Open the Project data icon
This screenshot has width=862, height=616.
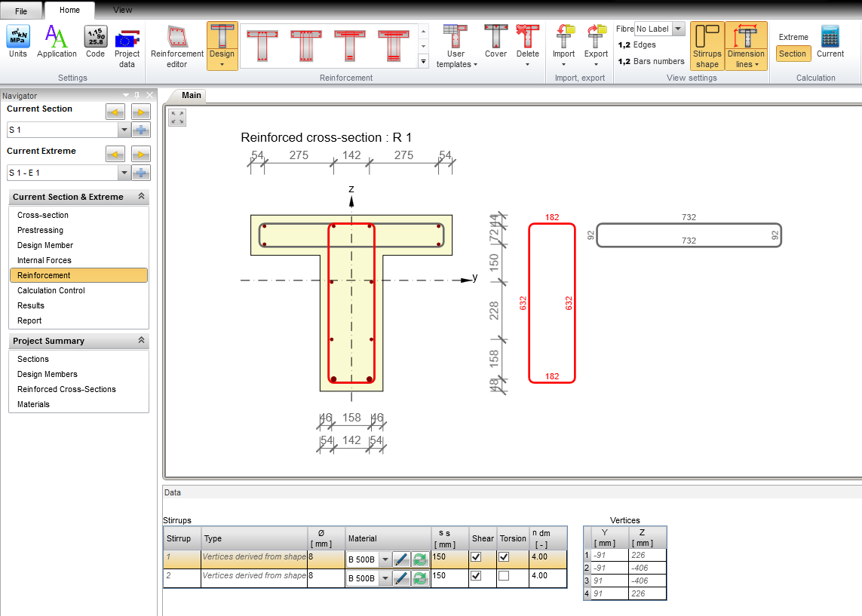pos(127,47)
